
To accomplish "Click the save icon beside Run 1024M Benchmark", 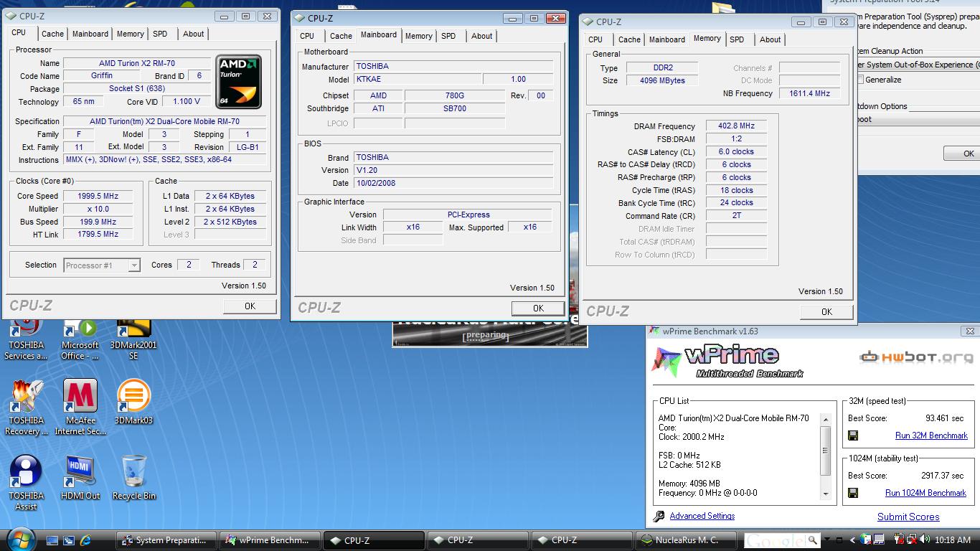I will tap(853, 493).
